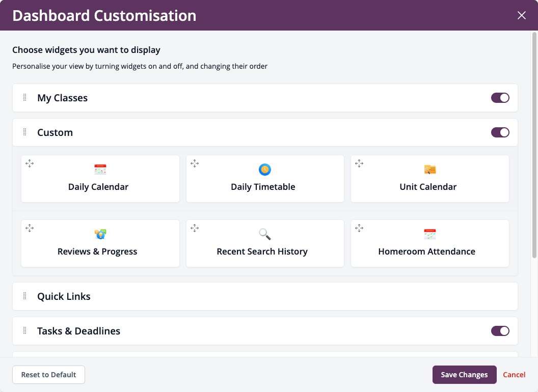This screenshot has height=392, width=538.
Task: Click the Cancel link
Action: coord(514,375)
